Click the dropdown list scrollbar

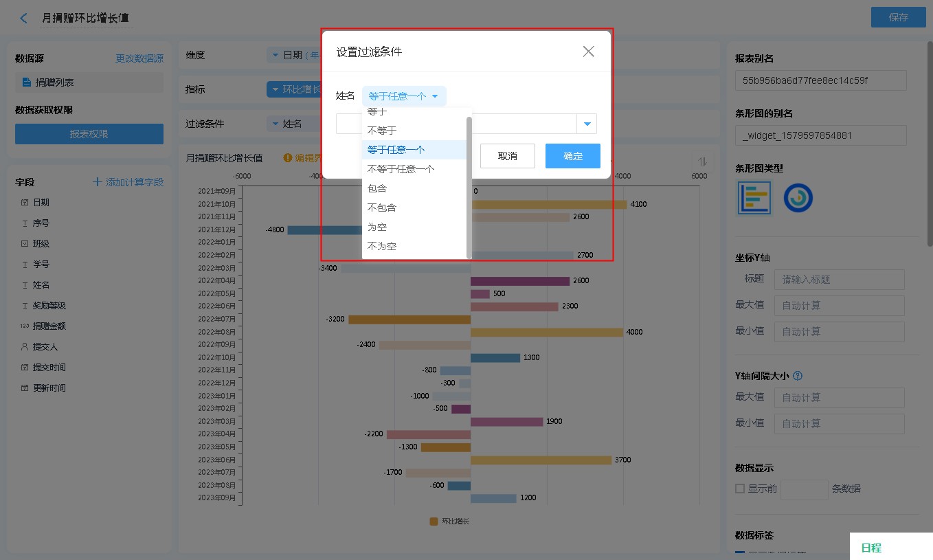pos(469,186)
